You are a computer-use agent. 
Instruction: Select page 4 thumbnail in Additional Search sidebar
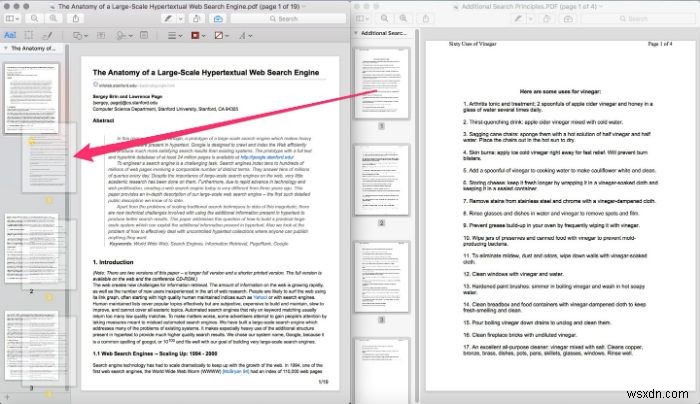[382, 371]
